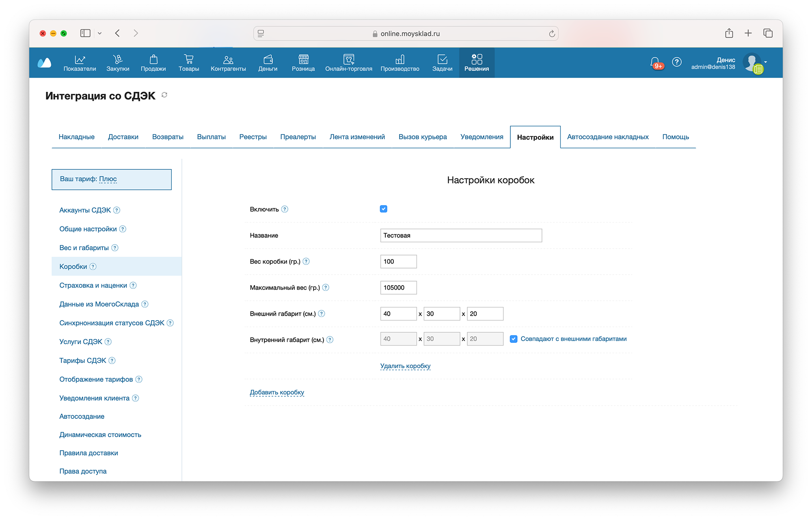Click refresh icon next to page title
Screen dimensions: 812x520
[164, 95]
